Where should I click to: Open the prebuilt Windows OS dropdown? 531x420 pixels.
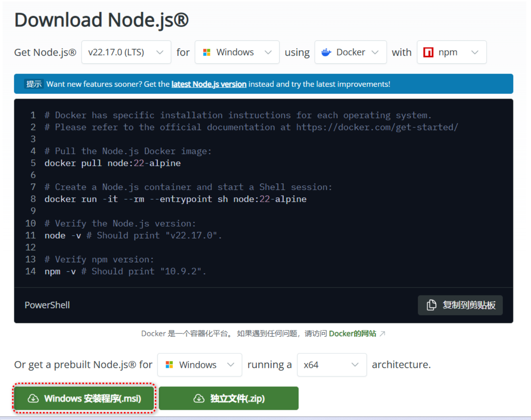[x=199, y=365]
